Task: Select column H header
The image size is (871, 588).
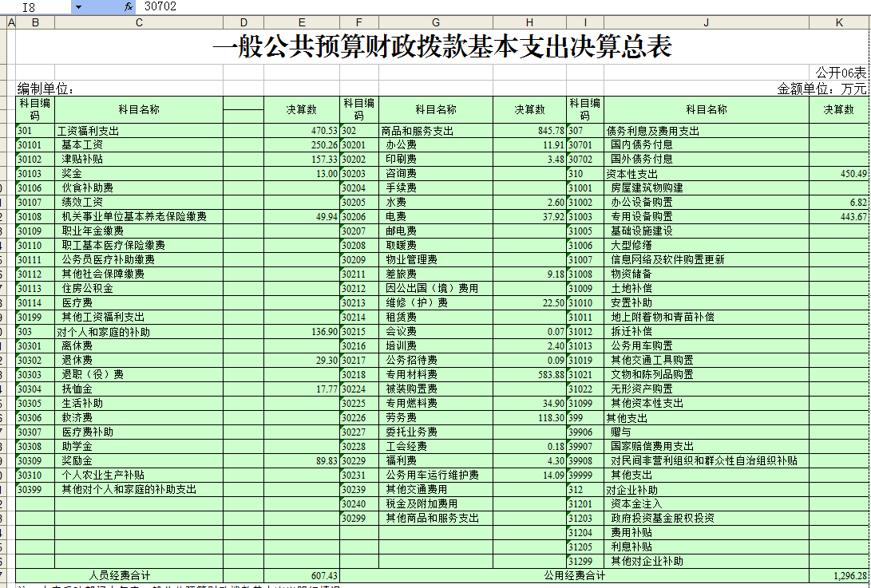Action: coord(529,22)
